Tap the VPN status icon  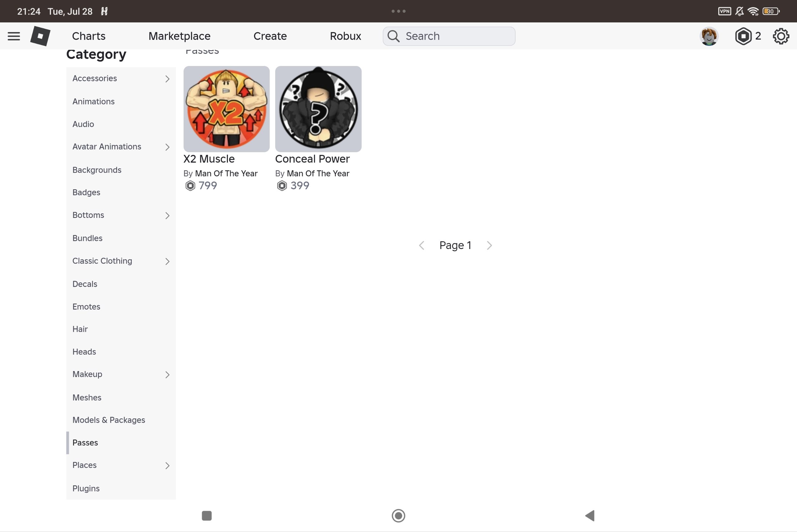[724, 11]
